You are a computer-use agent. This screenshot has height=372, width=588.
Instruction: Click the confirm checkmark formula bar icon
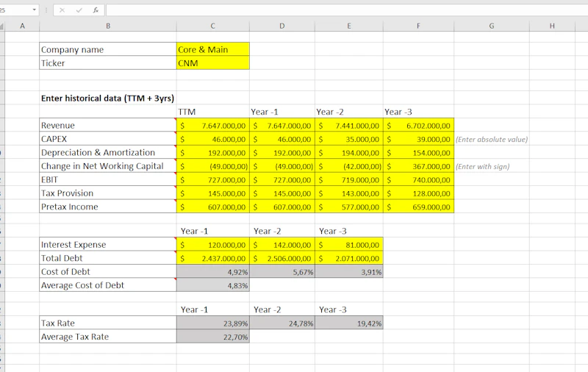tap(79, 10)
